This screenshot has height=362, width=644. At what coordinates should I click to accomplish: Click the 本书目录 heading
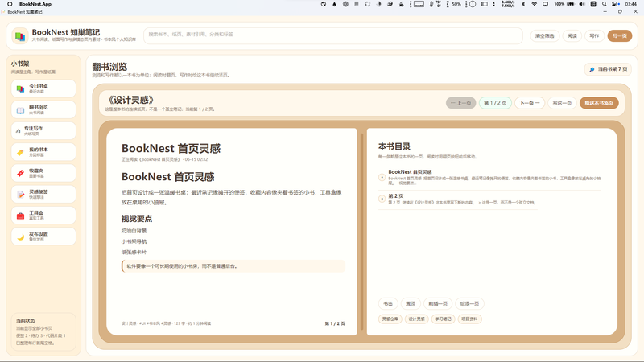tap(394, 146)
